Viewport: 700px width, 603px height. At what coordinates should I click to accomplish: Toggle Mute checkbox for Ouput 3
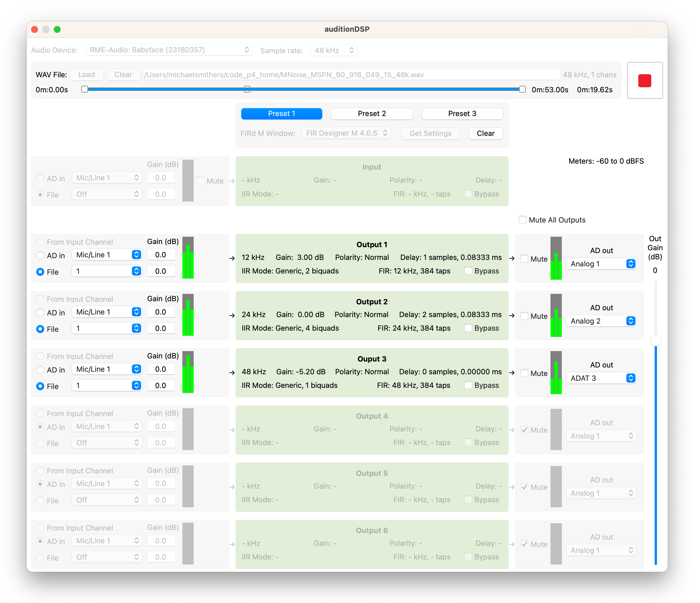(524, 373)
